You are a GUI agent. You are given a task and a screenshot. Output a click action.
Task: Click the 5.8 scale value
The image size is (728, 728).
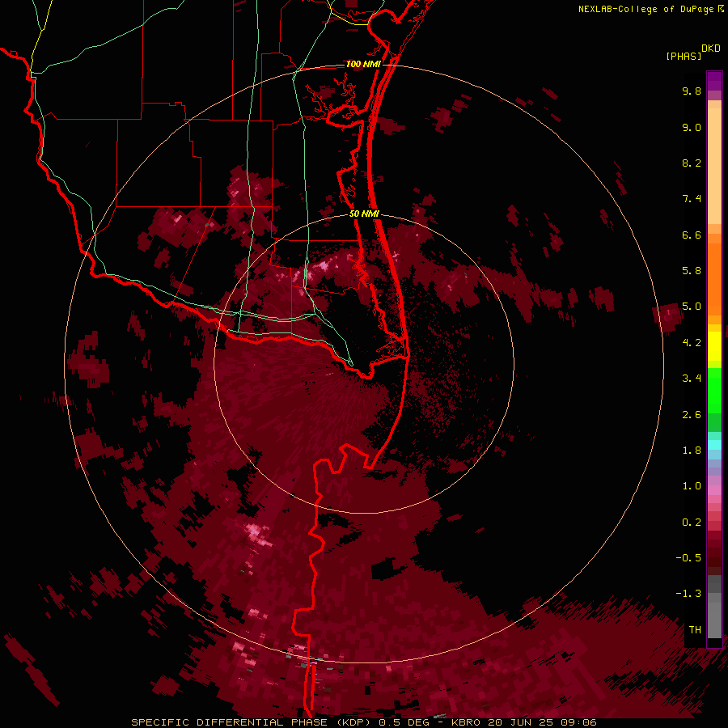692,271
